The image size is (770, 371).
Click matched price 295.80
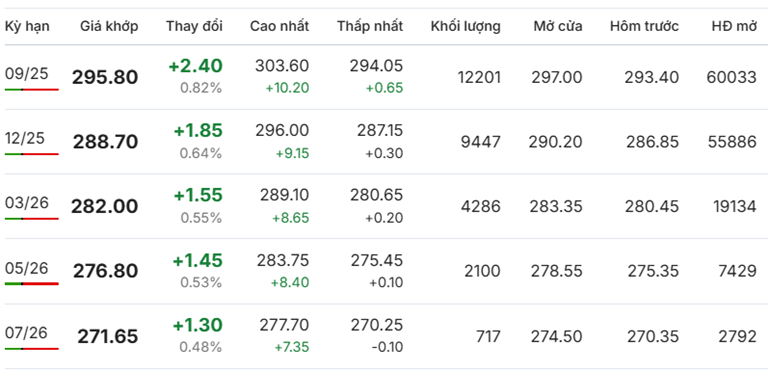[105, 78]
